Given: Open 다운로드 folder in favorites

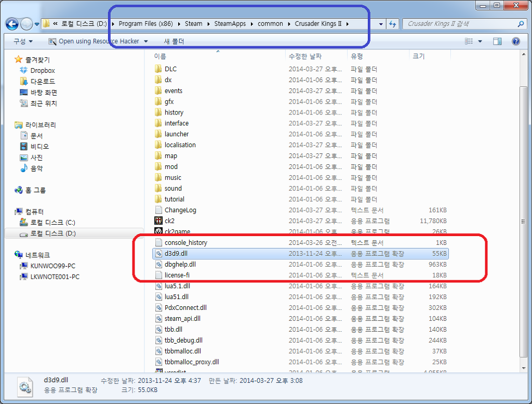Looking at the screenshot, I should [43, 82].
